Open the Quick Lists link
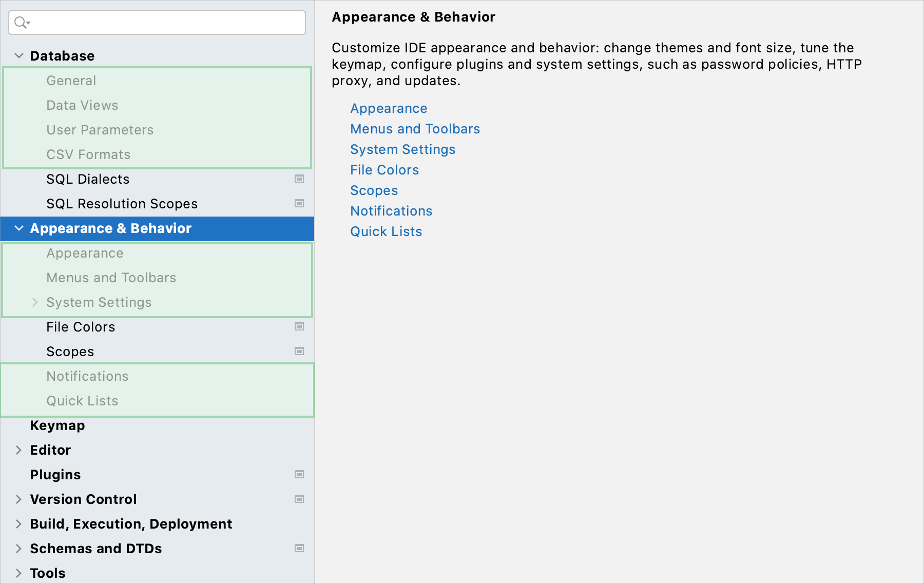This screenshot has width=924, height=584. [x=386, y=231]
